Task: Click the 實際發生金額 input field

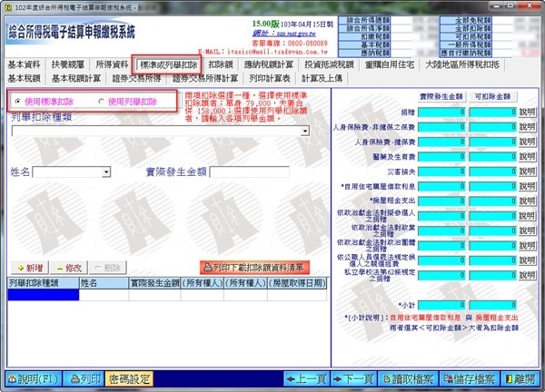Action: pos(250,171)
